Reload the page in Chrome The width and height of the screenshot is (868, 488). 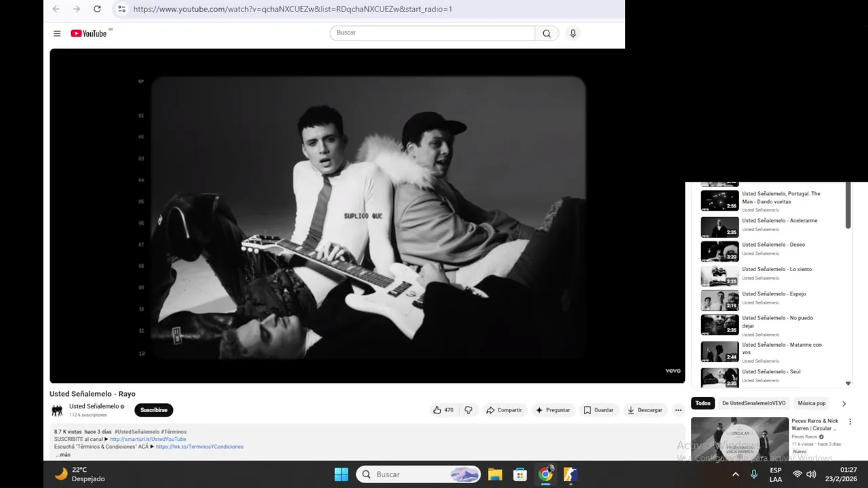pyautogui.click(x=97, y=9)
